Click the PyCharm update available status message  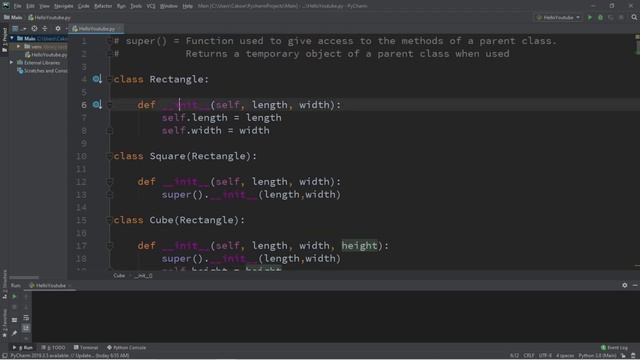point(70,356)
